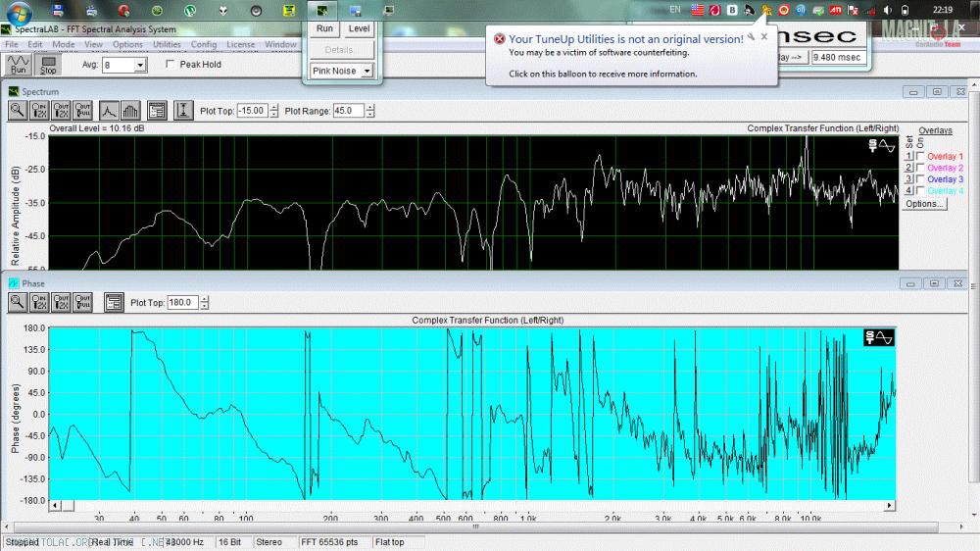Enable the Overlay 2 checkbox
This screenshot has height=551, width=980.
click(x=920, y=168)
